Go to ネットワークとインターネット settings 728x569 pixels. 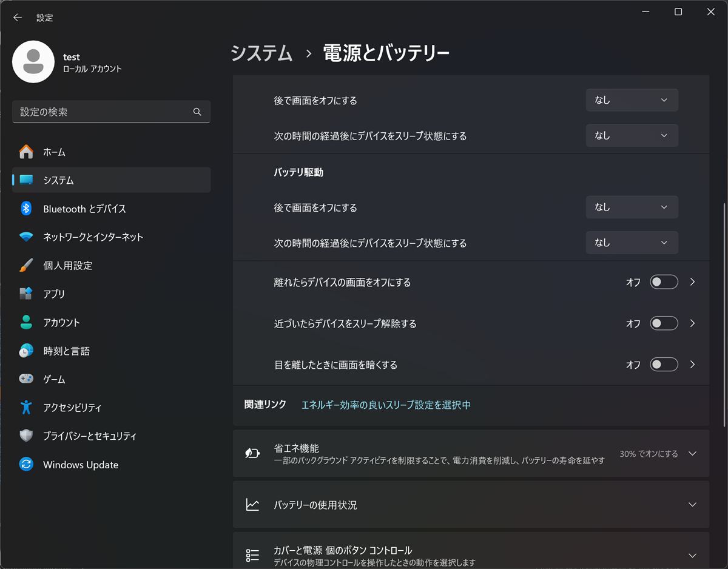pyautogui.click(x=112, y=237)
